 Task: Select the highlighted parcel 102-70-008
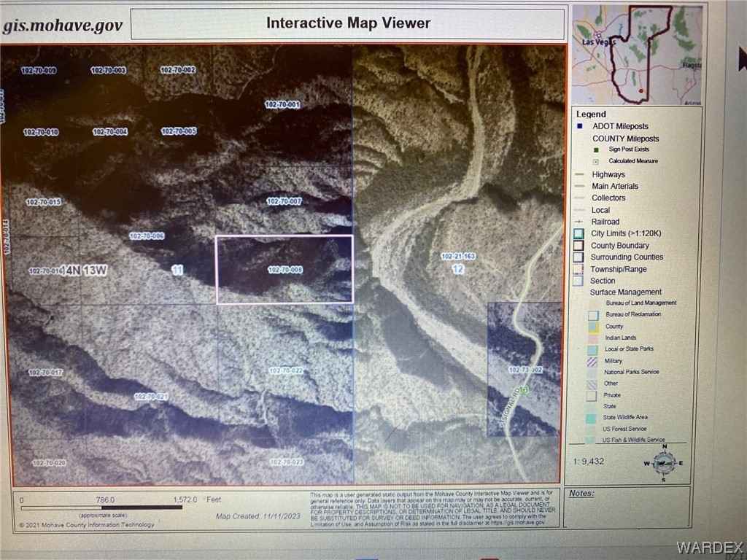(285, 269)
